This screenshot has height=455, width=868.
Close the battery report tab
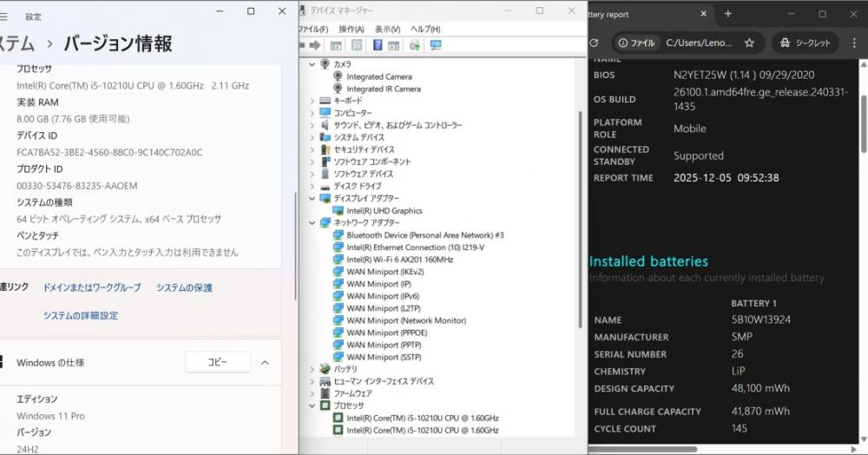704,14
